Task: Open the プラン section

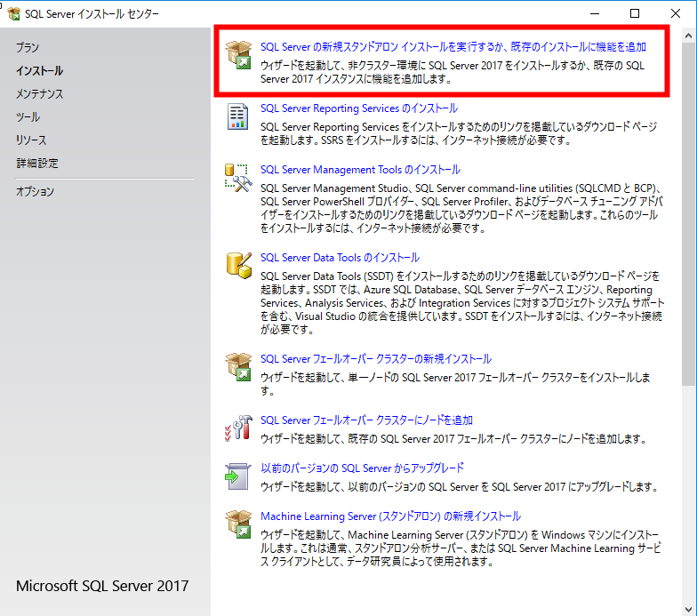Action: [28, 48]
